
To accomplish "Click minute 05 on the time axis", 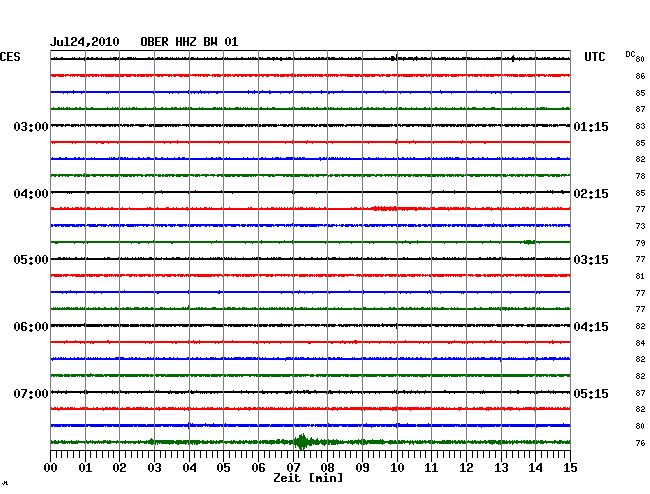I will click(223, 467).
